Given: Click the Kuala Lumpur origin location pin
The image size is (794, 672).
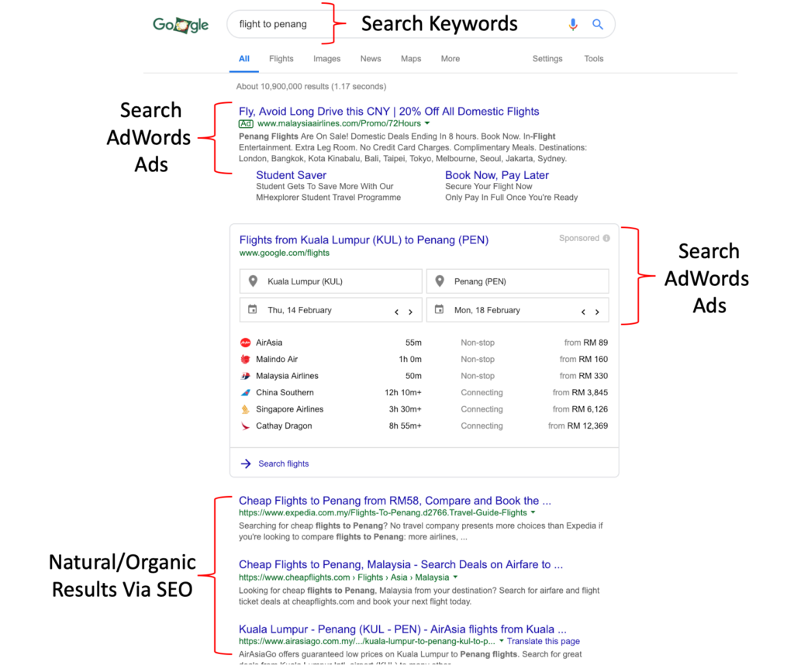Looking at the screenshot, I should [252, 281].
